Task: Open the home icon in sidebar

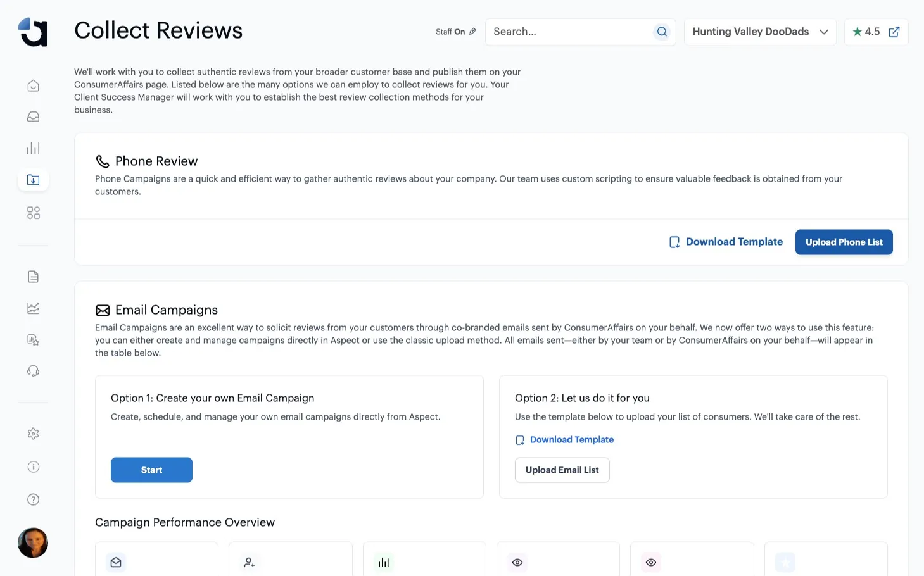Action: (34, 85)
